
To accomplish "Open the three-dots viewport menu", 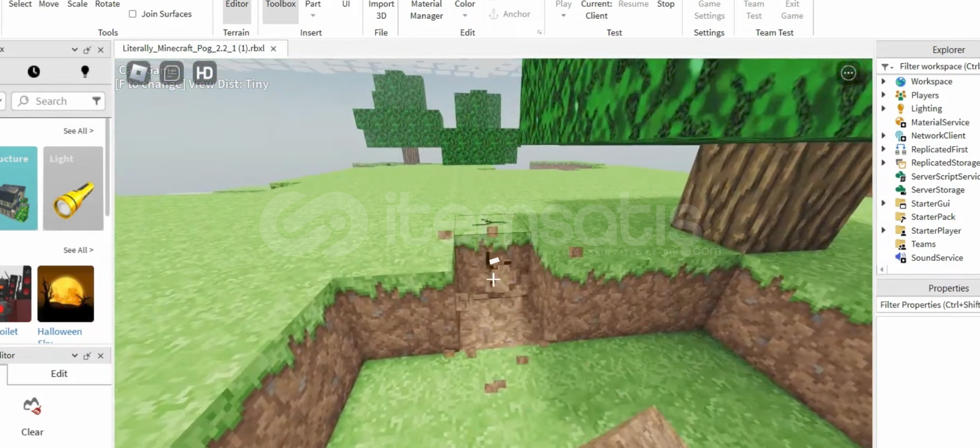I will tap(848, 73).
